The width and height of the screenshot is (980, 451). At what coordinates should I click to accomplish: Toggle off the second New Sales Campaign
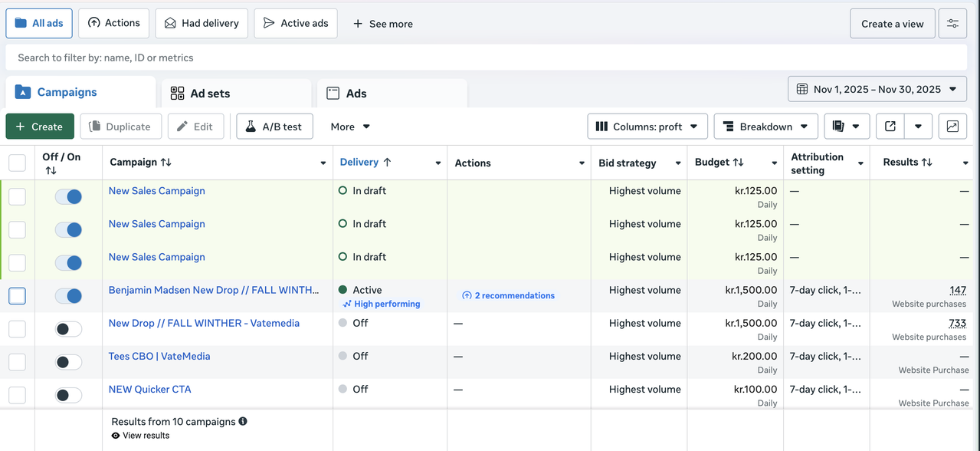click(x=68, y=230)
